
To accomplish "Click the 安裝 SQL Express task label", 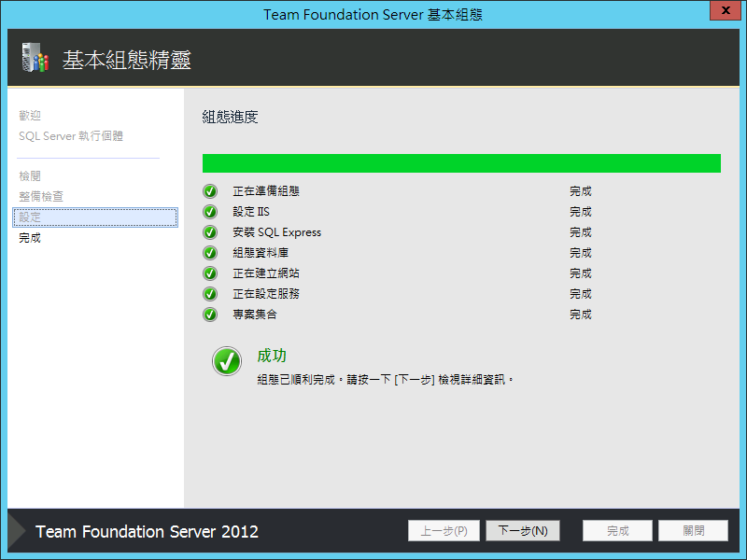I will click(x=276, y=232).
